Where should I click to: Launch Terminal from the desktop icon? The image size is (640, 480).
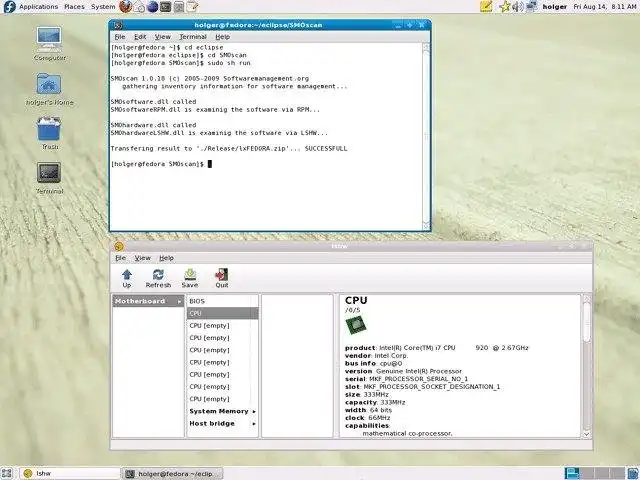49,173
